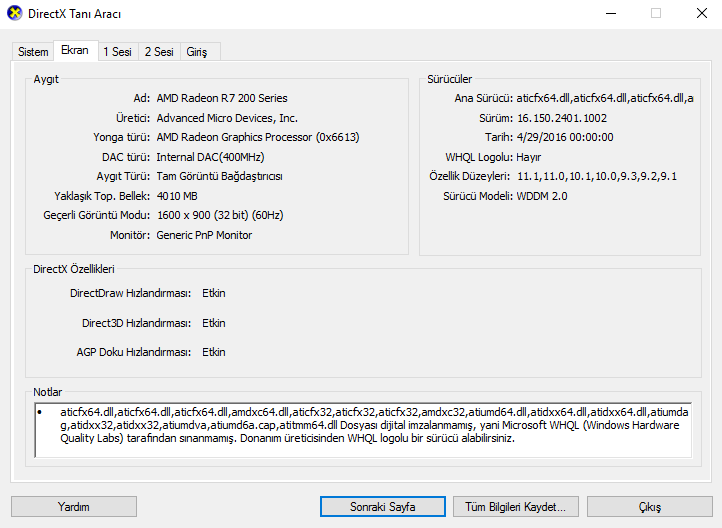The image size is (722, 528).
Task: Click the bullet in Notlar box
Action: (x=40, y=412)
